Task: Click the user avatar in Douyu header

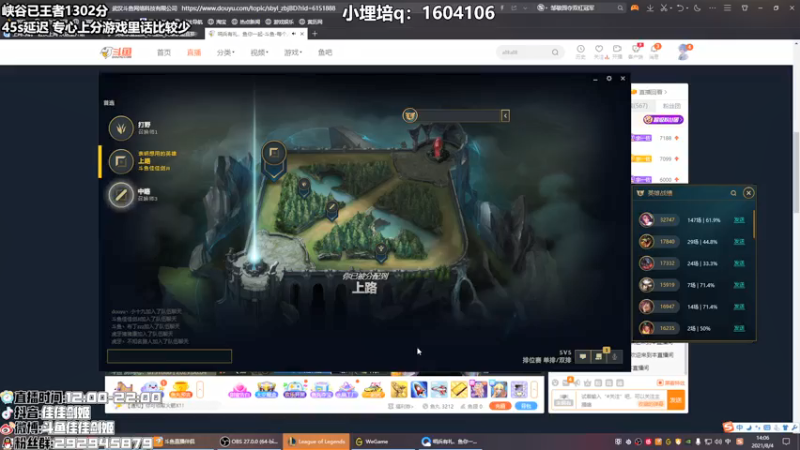Action: pos(684,52)
